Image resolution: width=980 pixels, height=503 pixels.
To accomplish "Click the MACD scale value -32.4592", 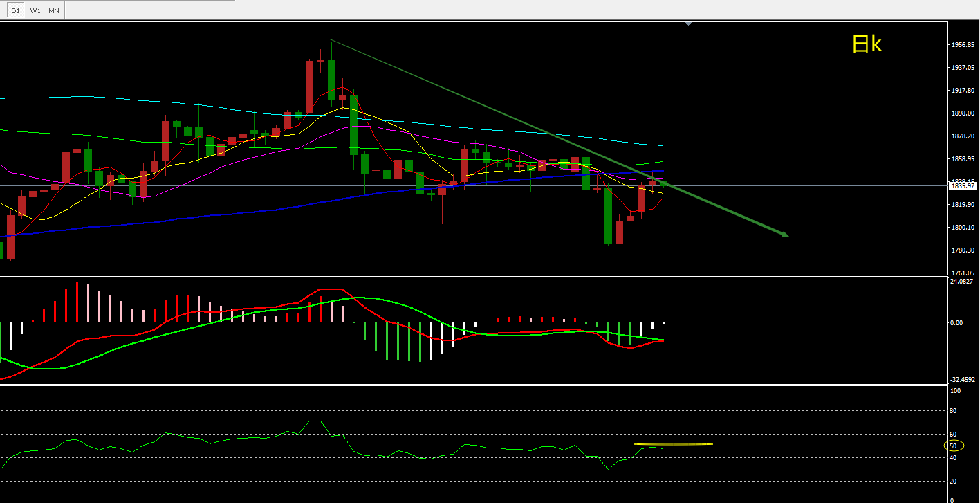I will (x=963, y=379).
